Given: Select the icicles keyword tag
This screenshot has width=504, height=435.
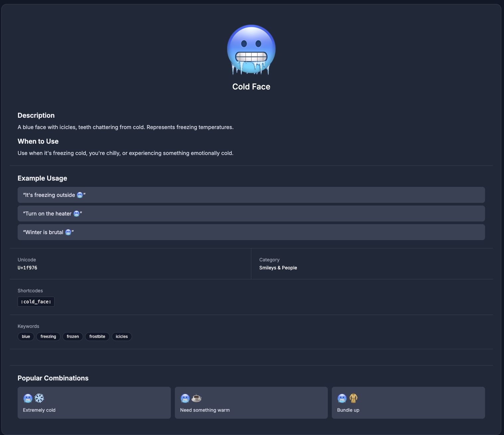Looking at the screenshot, I should coord(122,337).
